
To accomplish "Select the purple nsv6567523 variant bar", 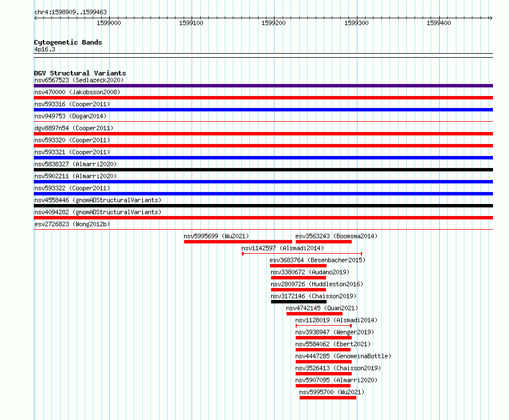I will [263, 86].
